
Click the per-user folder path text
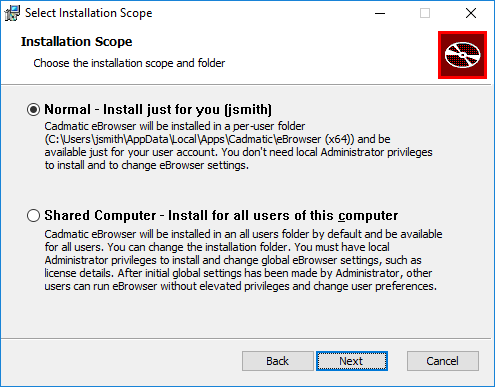click(x=200, y=139)
